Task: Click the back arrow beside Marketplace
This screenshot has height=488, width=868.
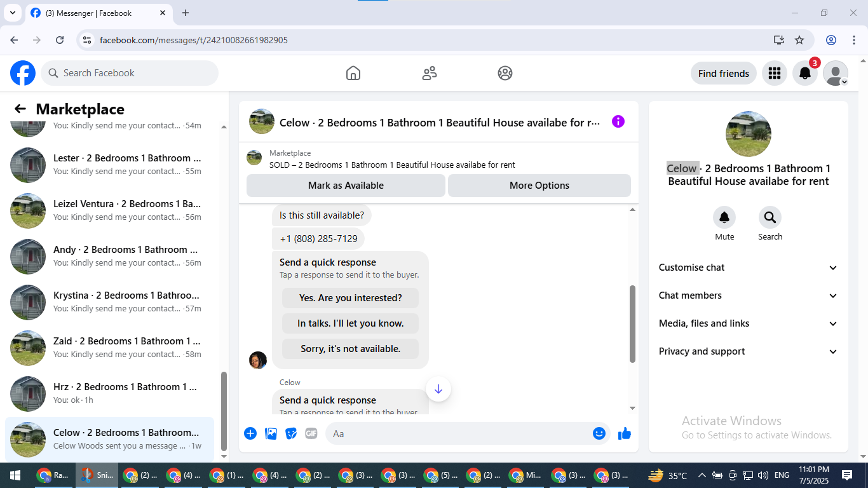Action: point(20,109)
